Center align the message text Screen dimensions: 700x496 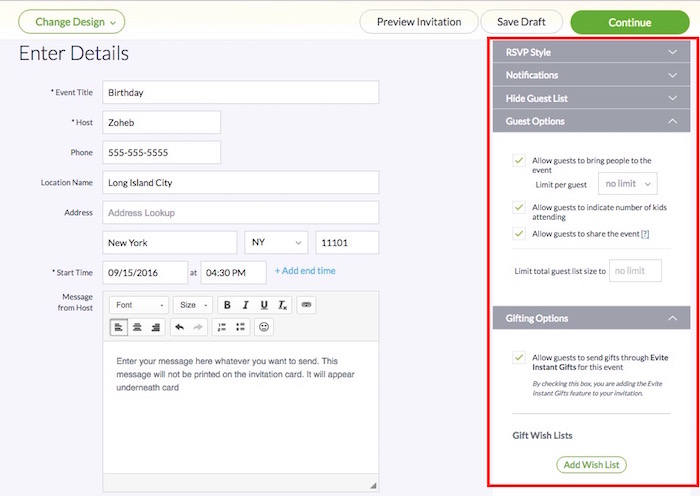pyautogui.click(x=137, y=327)
